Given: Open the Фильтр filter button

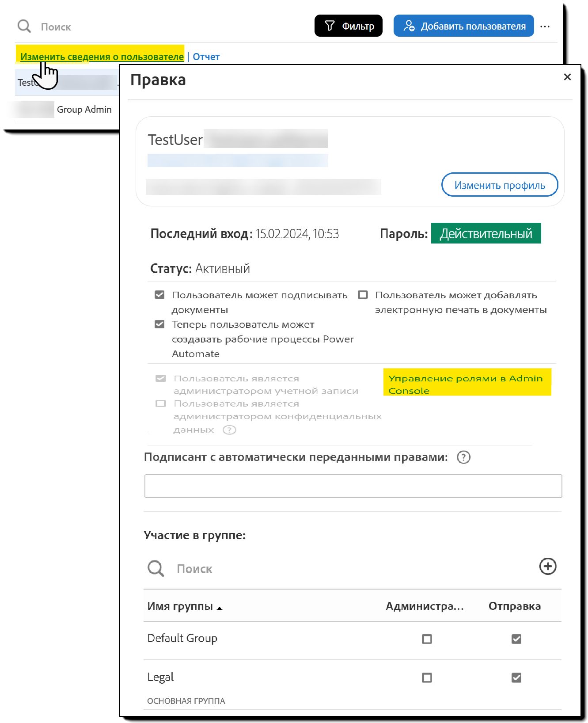Looking at the screenshot, I should click(x=349, y=26).
